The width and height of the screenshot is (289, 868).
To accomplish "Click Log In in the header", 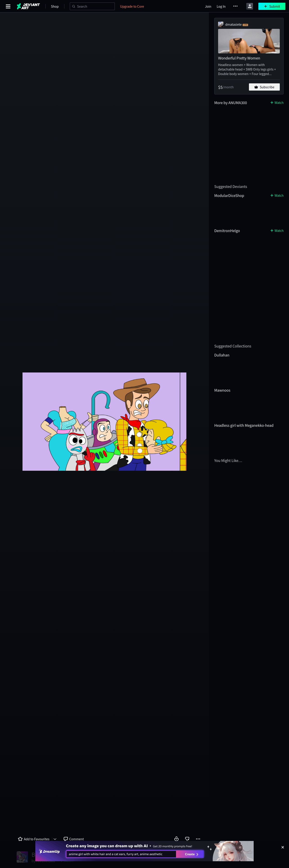I will coord(221,6).
